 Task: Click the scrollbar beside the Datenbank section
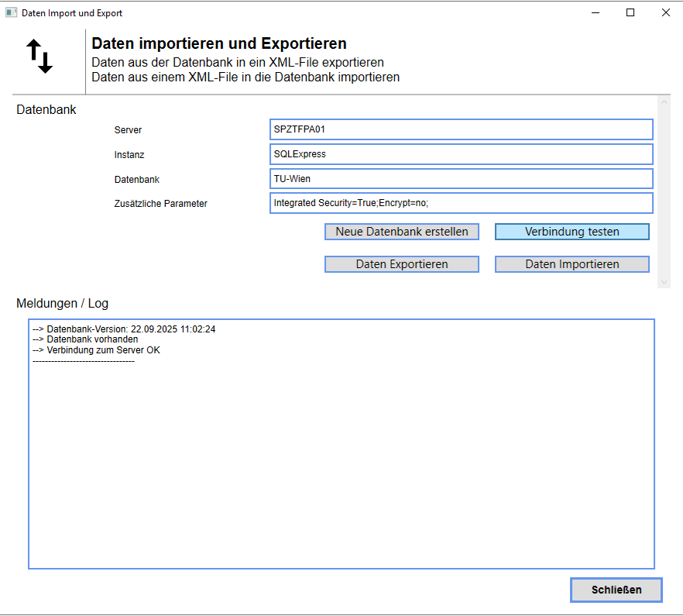tap(664, 191)
